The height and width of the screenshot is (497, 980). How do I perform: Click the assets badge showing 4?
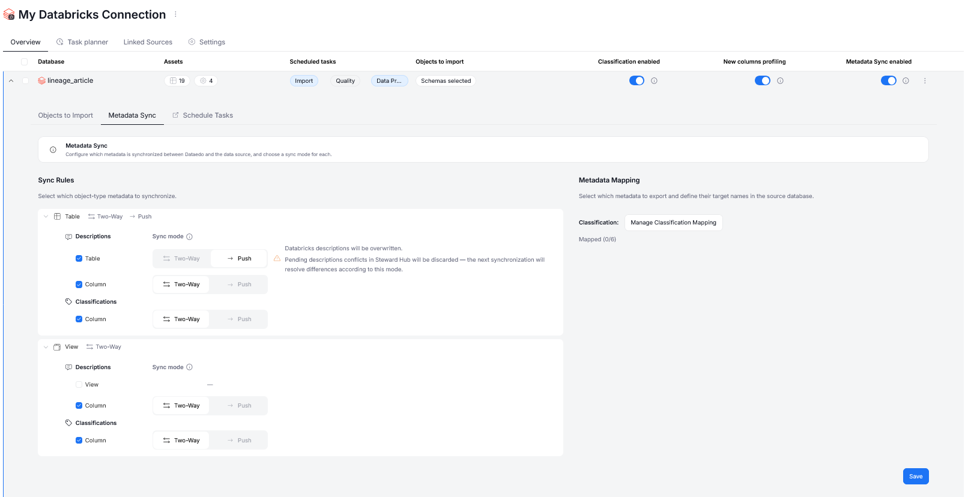[x=206, y=80]
